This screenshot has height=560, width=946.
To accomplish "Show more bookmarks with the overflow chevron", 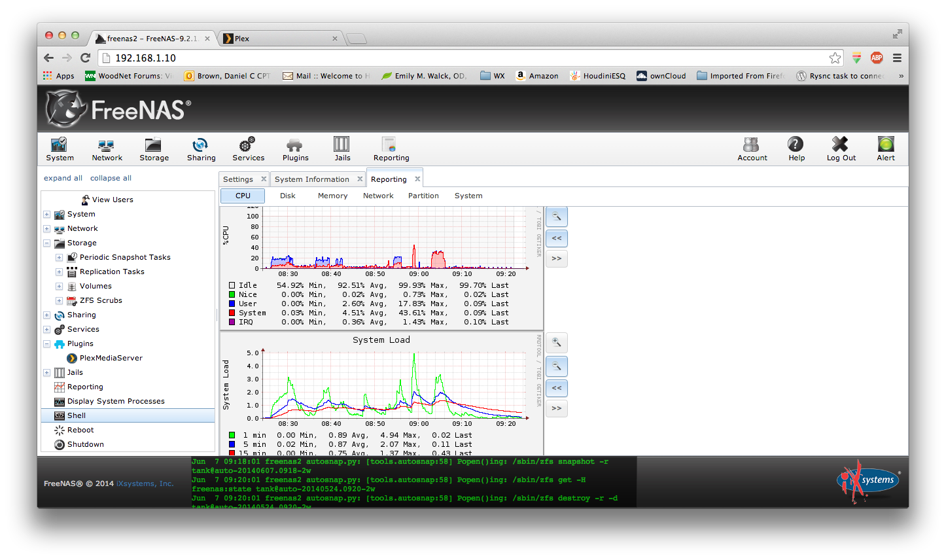I will click(x=901, y=76).
